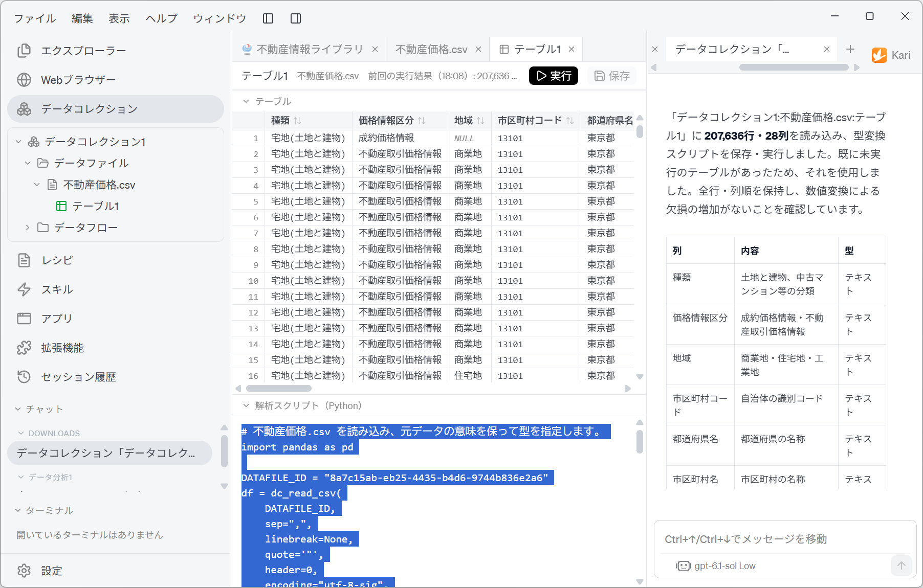The height and width of the screenshot is (588, 923).
Task: Select the gpt-6.1-sol Low model selector
Action: pos(716,566)
